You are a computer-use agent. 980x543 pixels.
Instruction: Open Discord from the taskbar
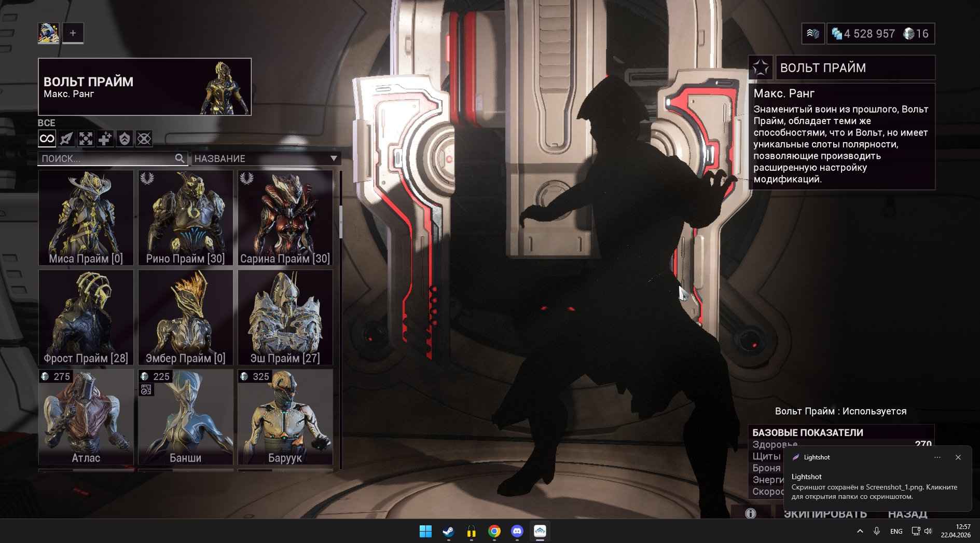517,531
